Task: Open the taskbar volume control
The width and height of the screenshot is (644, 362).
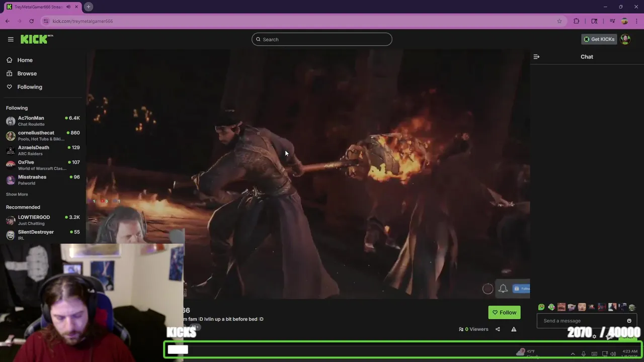Action: 613,354
